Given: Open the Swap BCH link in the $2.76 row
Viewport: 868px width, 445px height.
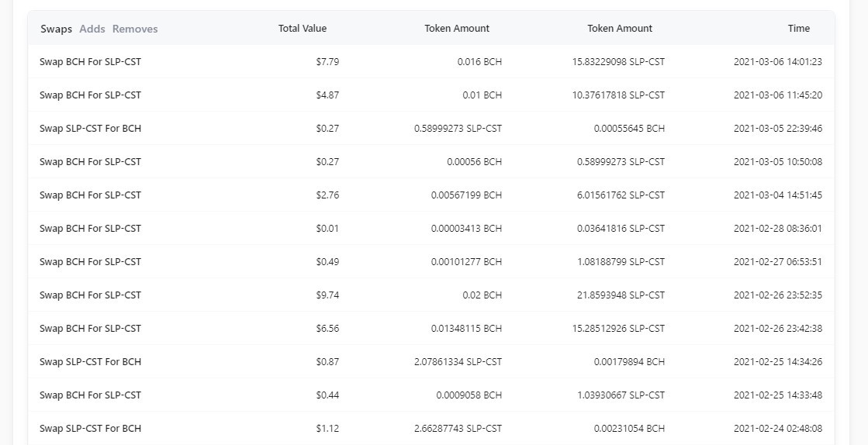Looking at the screenshot, I should point(90,195).
